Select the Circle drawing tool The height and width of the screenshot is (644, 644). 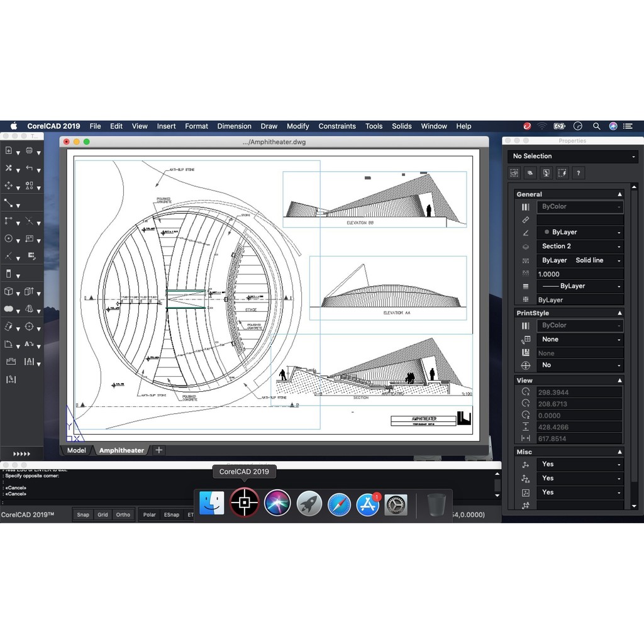coord(9,239)
